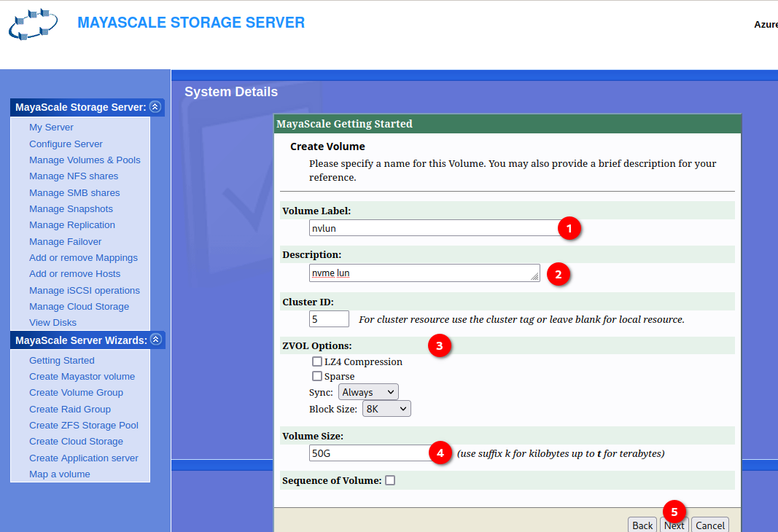Enable the LZ4 Compression checkbox
Screen dimensions: 778x532
tap(317, 361)
